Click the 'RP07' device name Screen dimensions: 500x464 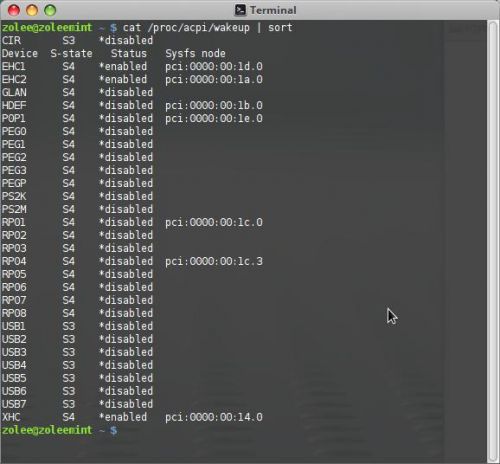pos(14,300)
